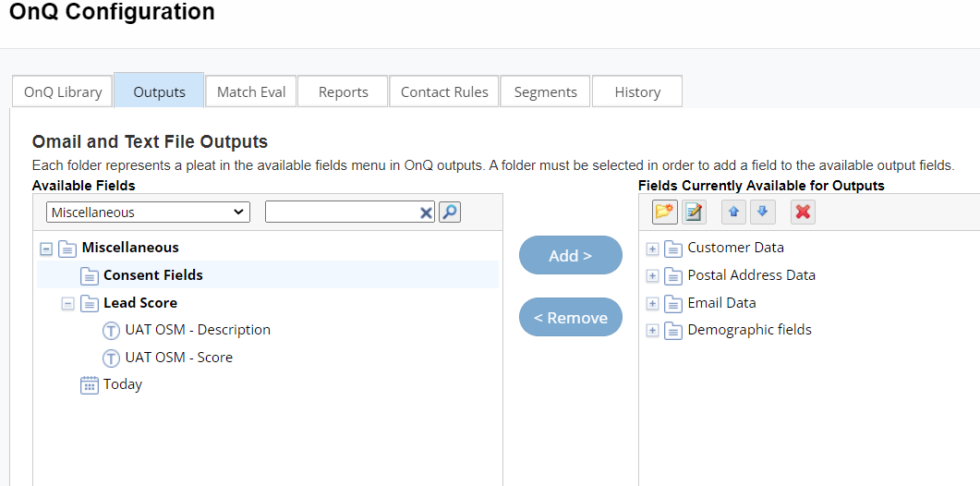Switch to the Match Eval tab

pos(250,91)
